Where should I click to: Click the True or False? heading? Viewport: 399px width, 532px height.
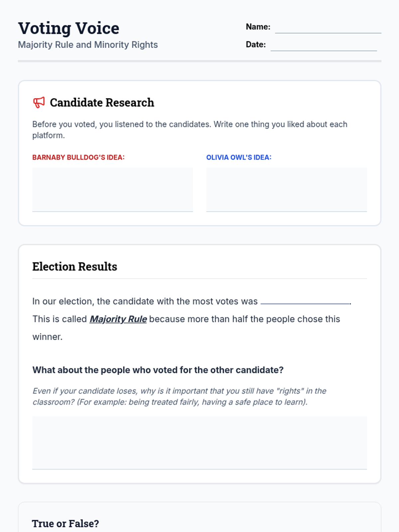coord(65,524)
